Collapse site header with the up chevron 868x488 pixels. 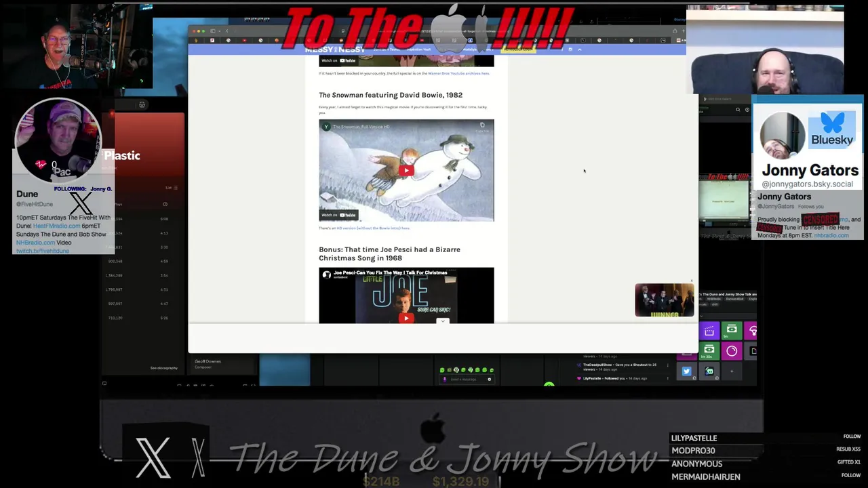[x=579, y=49]
